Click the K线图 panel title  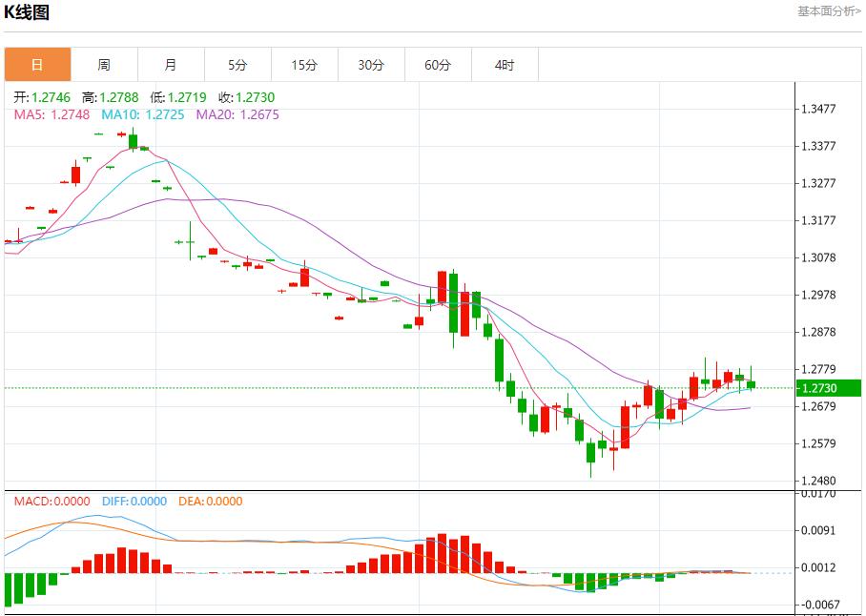[27, 12]
